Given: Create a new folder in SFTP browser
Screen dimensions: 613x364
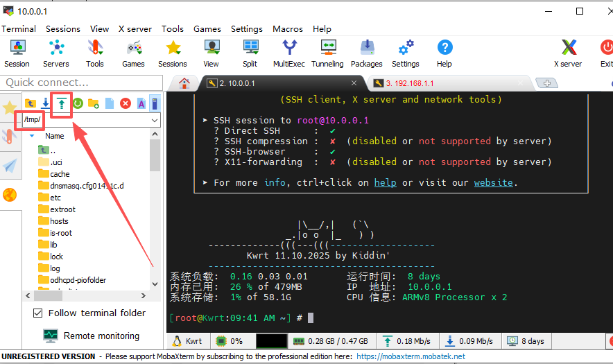Looking at the screenshot, I should pos(94,103).
